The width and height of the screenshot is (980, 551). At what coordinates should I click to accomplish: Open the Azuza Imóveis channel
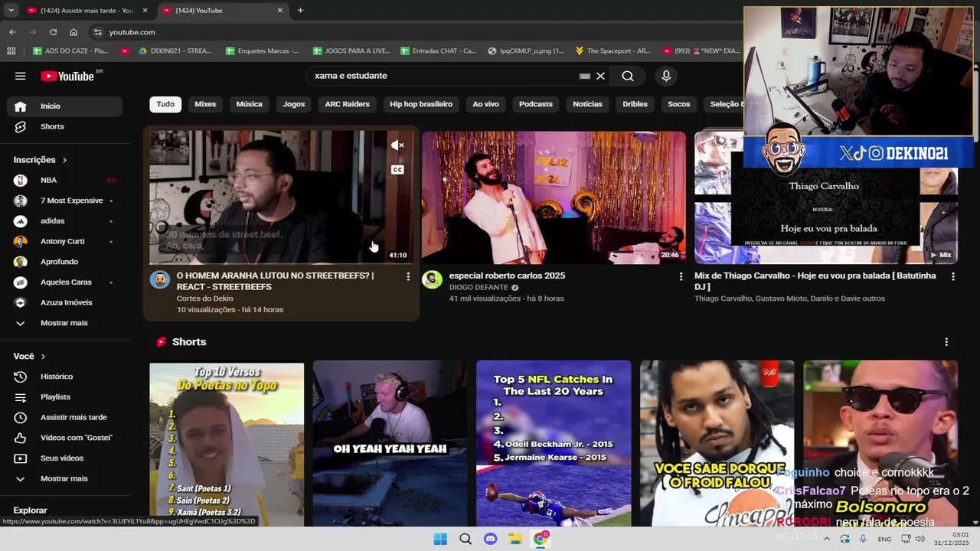[64, 302]
